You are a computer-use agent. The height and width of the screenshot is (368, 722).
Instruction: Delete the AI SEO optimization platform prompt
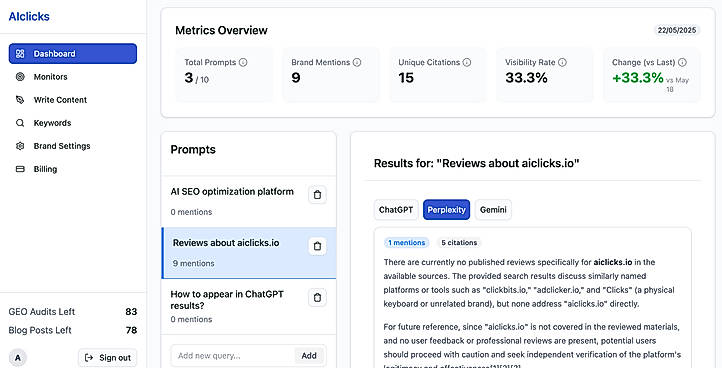tap(317, 195)
